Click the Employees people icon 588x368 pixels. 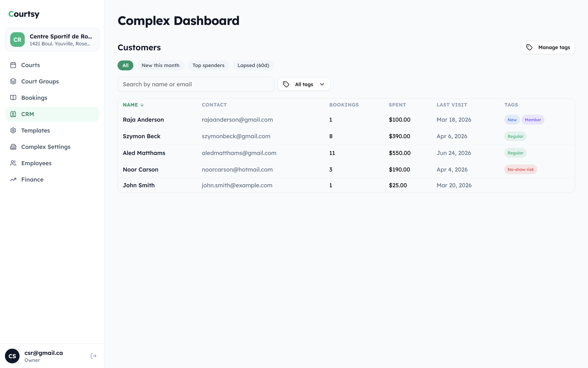click(x=13, y=163)
